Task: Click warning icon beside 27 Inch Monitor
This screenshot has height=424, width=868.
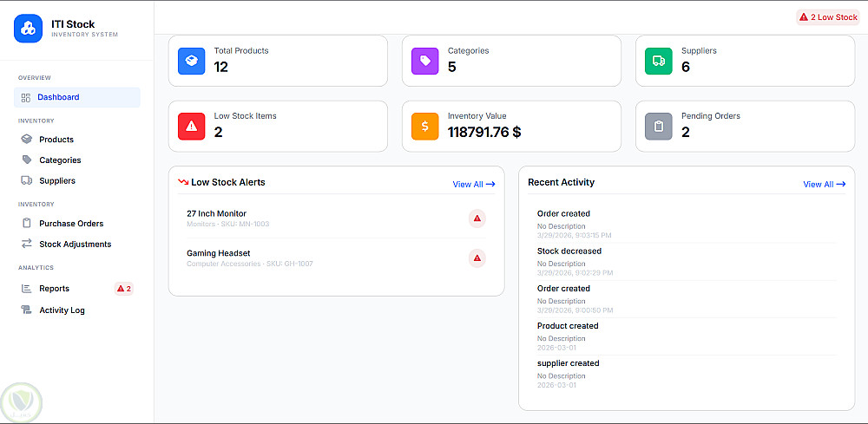Action: (477, 219)
